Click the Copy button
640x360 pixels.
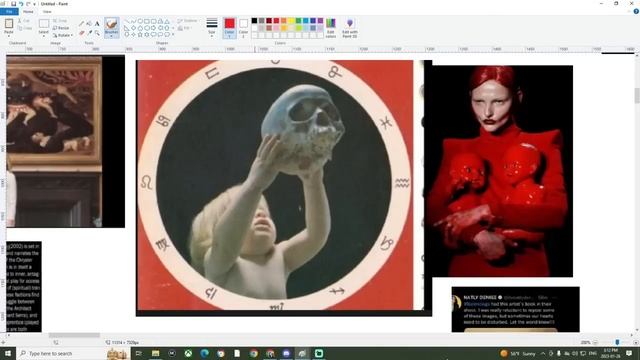click(x=24, y=28)
